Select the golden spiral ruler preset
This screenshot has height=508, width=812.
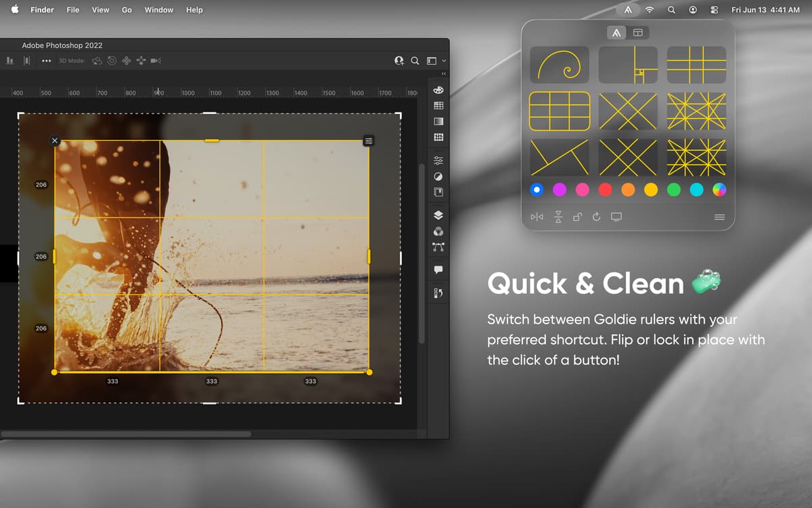pyautogui.click(x=560, y=64)
